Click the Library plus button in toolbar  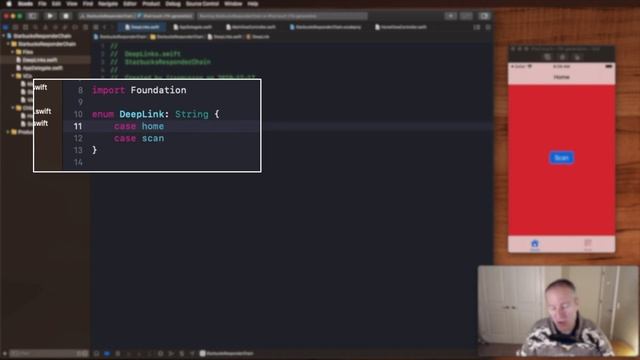coord(451,16)
